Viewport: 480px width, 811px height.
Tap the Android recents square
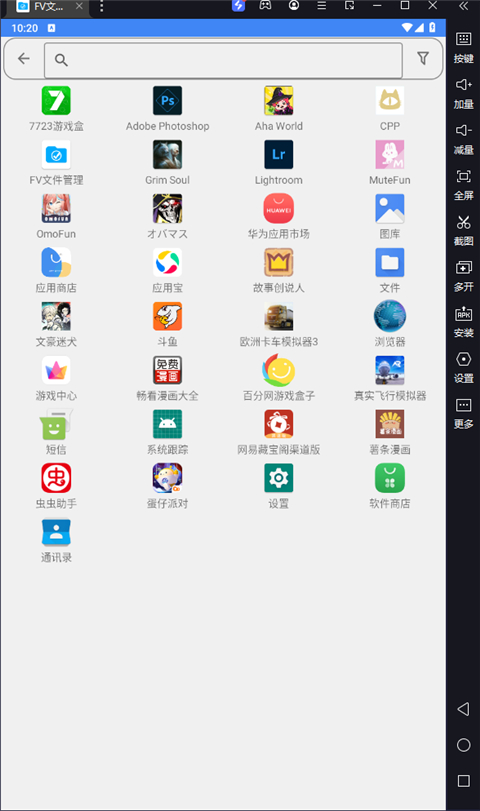[463, 781]
